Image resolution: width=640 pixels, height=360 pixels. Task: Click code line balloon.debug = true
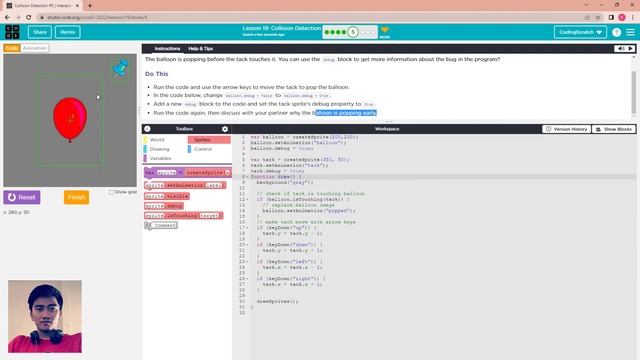pos(282,149)
